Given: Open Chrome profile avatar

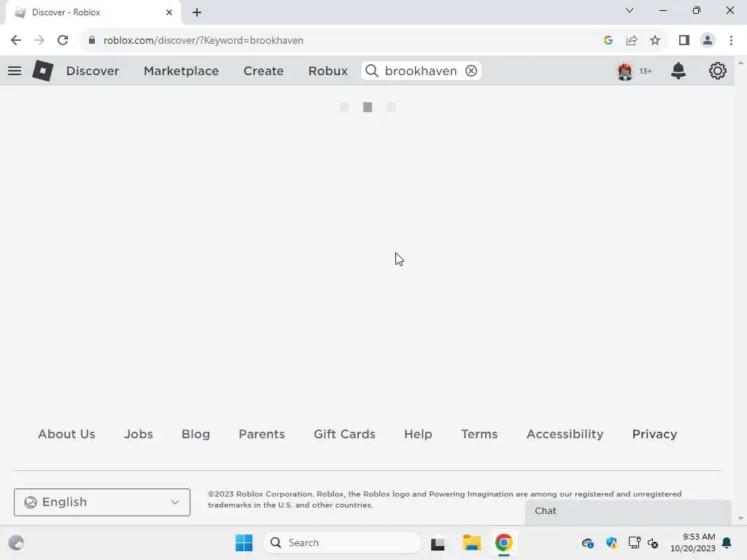Looking at the screenshot, I should [708, 41].
